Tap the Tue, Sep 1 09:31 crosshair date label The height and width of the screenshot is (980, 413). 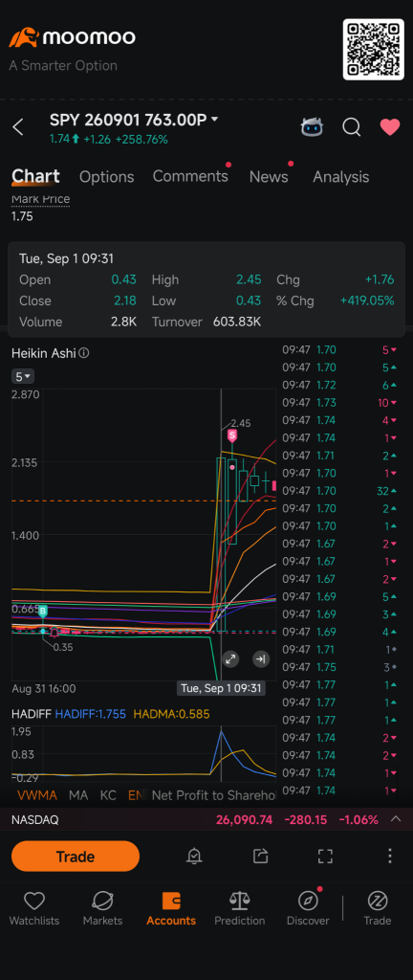(x=222, y=689)
